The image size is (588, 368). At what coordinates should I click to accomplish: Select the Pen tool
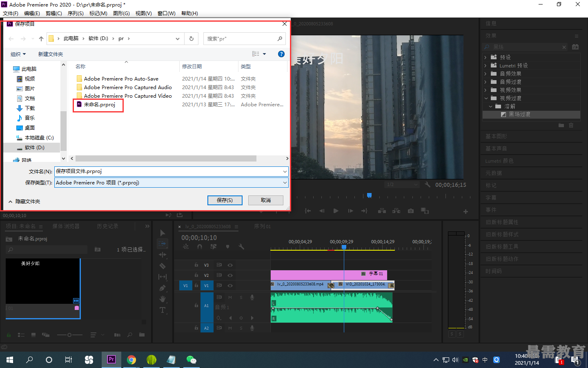163,288
